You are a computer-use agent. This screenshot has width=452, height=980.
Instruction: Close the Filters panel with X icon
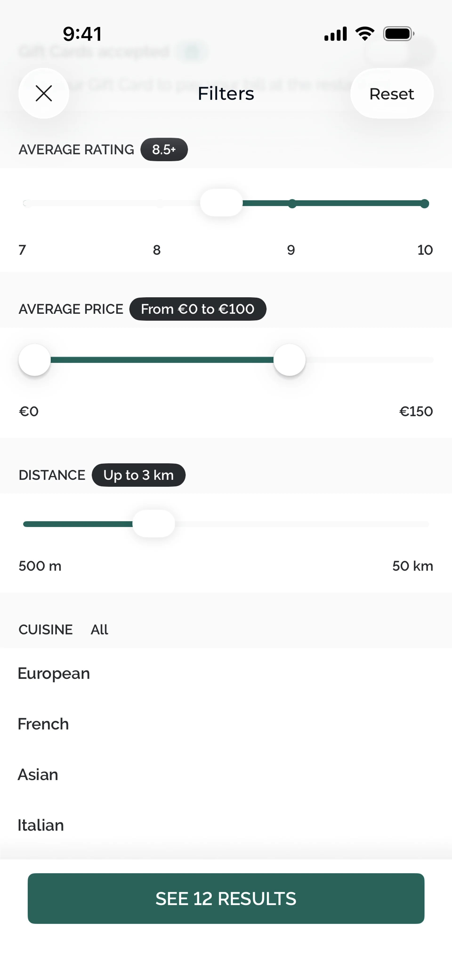pos(44,93)
